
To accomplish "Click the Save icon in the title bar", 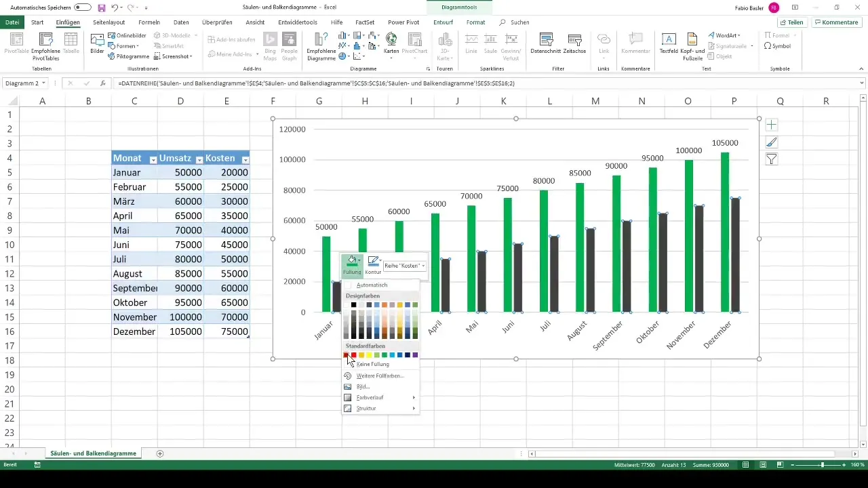I will [x=101, y=7].
